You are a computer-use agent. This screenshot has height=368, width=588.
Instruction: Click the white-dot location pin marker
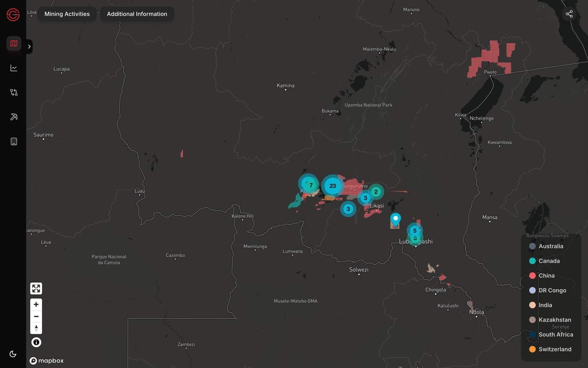(x=395, y=219)
